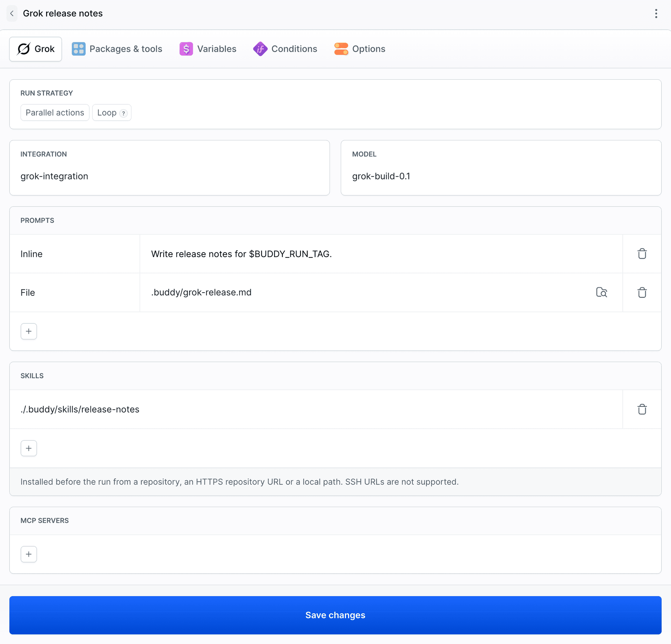Click the skills installation hint text
Image resolution: width=671 pixels, height=644 pixels.
tap(239, 482)
